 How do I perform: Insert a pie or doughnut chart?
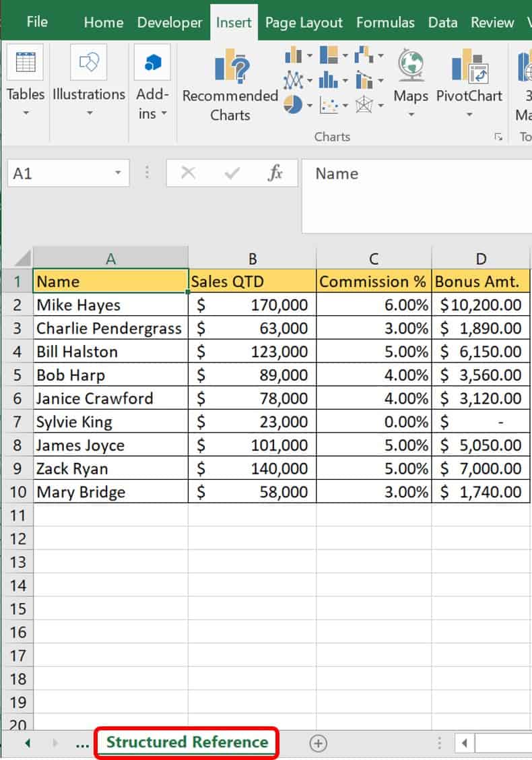tap(293, 104)
